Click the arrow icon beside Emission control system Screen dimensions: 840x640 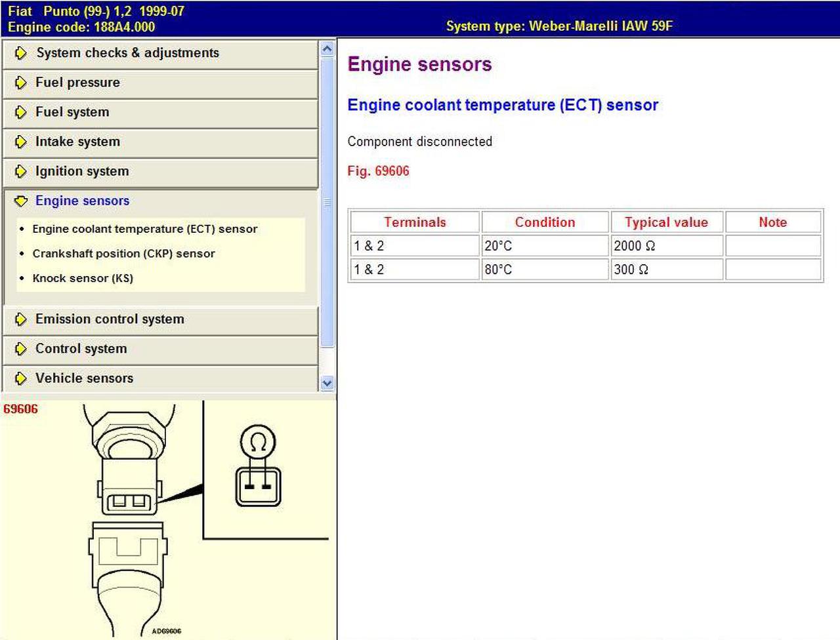(21, 319)
